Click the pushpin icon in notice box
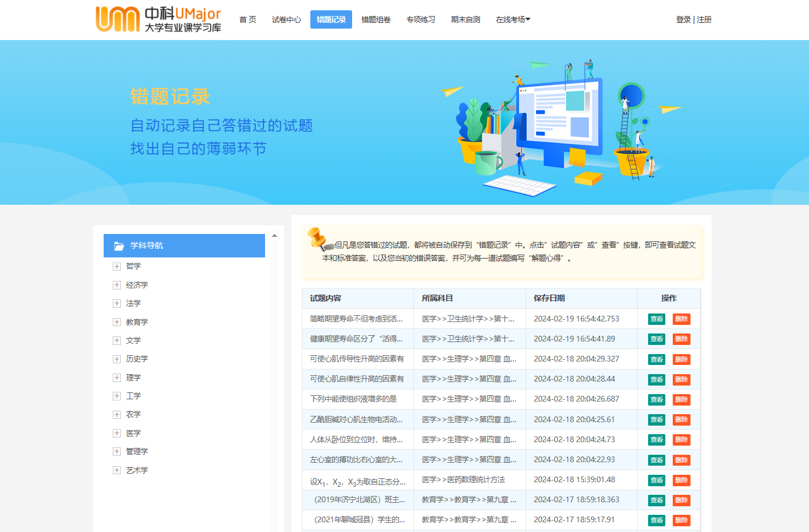 [x=318, y=239]
